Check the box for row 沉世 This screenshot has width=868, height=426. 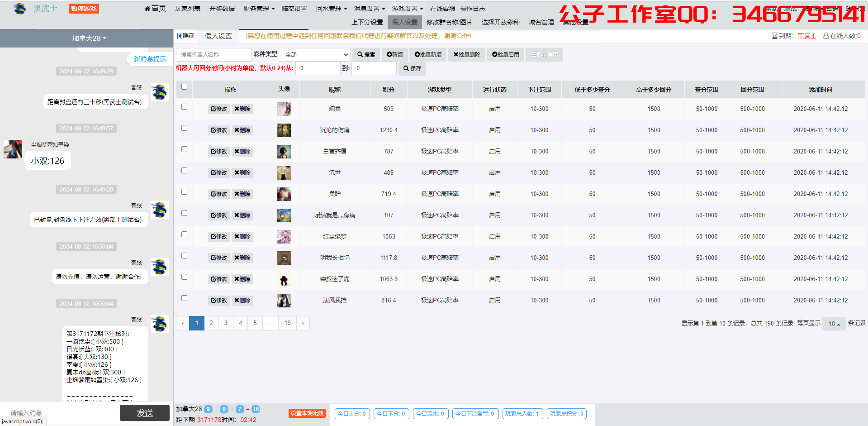(x=184, y=171)
